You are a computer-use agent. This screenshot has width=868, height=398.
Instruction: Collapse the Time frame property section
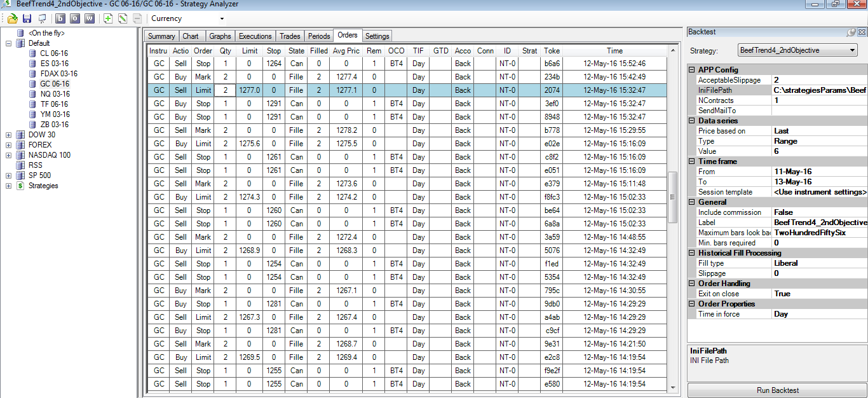pos(693,161)
